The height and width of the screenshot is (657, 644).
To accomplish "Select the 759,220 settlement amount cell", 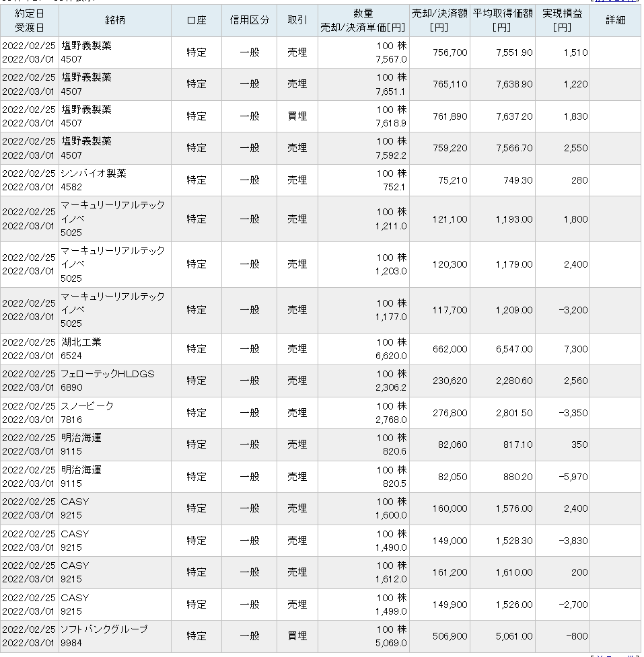I will tap(439, 149).
